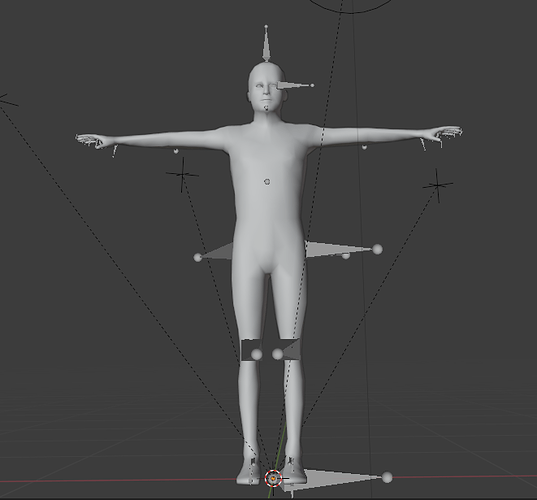Screen dimensions: 537x500
Task: Select the crosshair empty below the right arm
Action: pos(437,185)
